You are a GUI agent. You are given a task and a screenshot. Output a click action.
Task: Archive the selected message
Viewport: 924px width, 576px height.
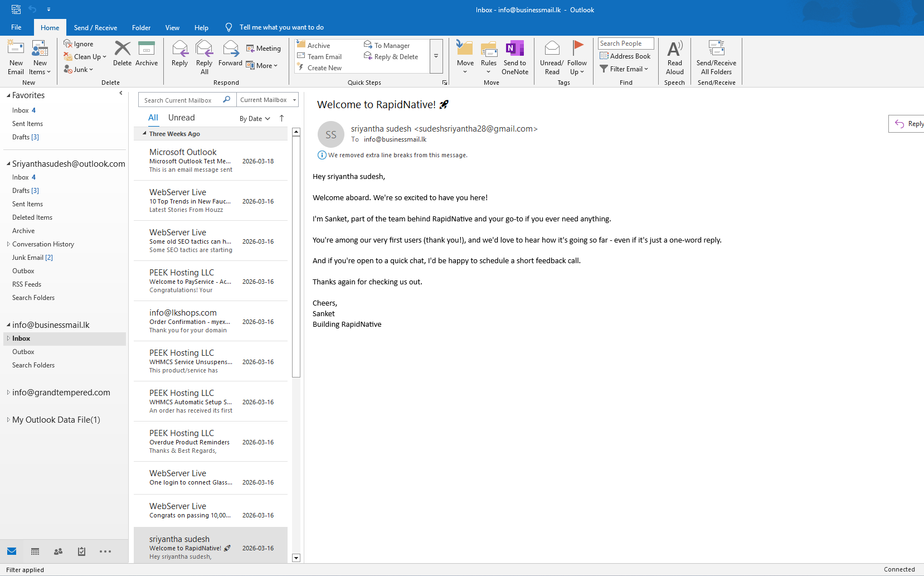pos(147,54)
